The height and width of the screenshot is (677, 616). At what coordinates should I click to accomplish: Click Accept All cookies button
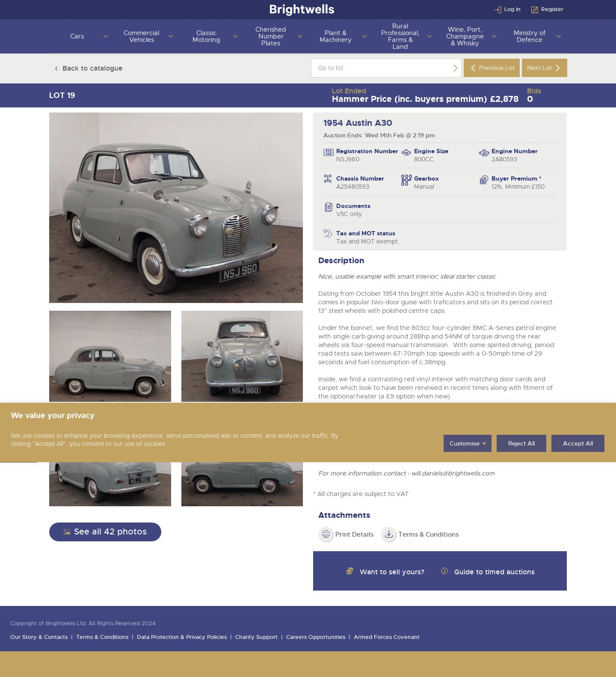[x=578, y=443]
